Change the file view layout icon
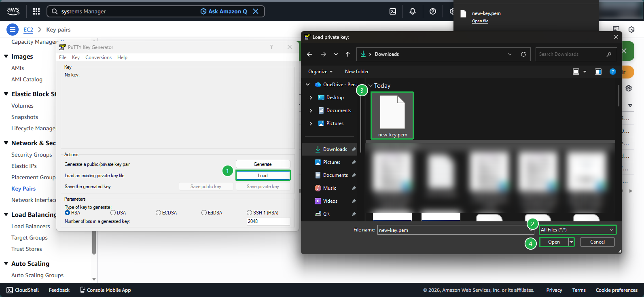The image size is (644, 297). (576, 72)
